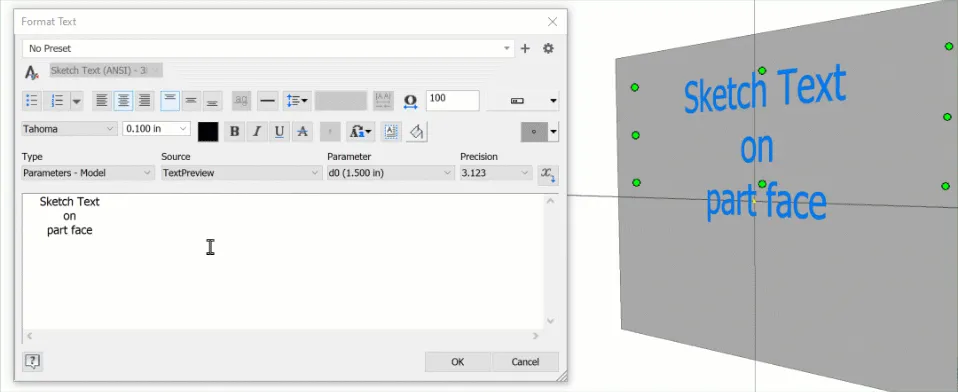Select left text justification
Image resolution: width=958 pixels, height=392 pixels.
(103, 101)
